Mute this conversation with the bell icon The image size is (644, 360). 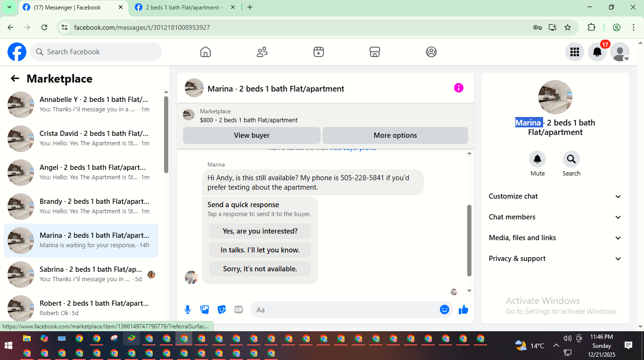pyautogui.click(x=537, y=159)
